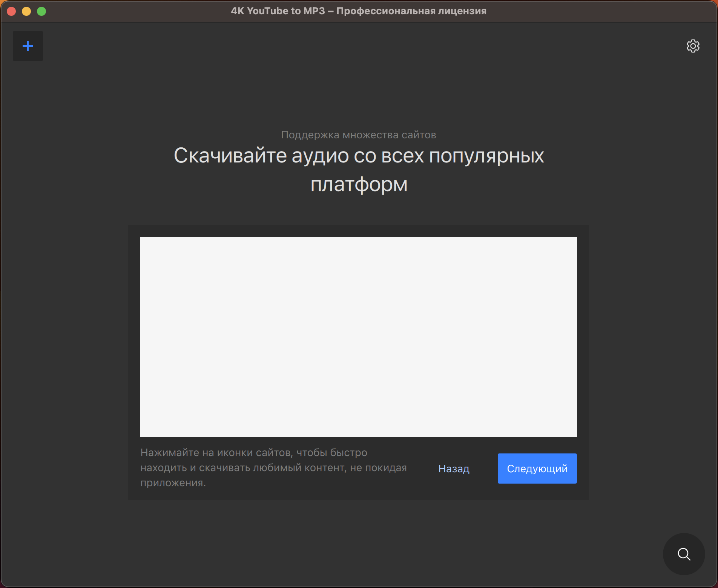Minimize the window with the yellow button
This screenshot has height=588, width=718.
pos(26,11)
